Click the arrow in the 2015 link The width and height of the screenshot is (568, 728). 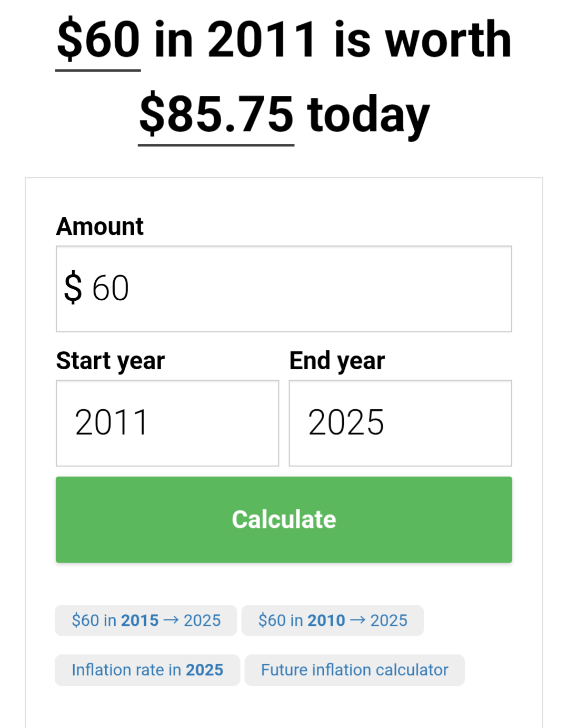click(x=171, y=621)
